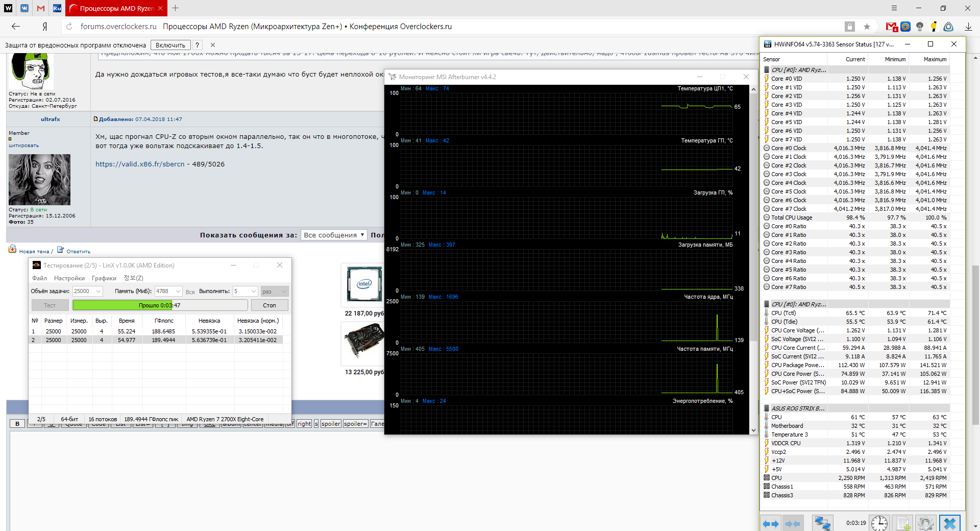Image resolution: width=980 pixels, height=531 pixels.
Task: Open the Intel processor product thumbnail
Action: point(364,284)
